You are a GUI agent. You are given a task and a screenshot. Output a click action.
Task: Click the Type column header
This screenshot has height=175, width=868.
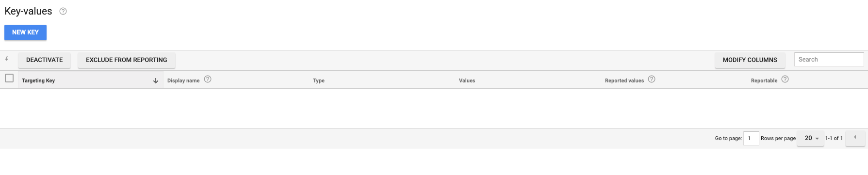319,80
